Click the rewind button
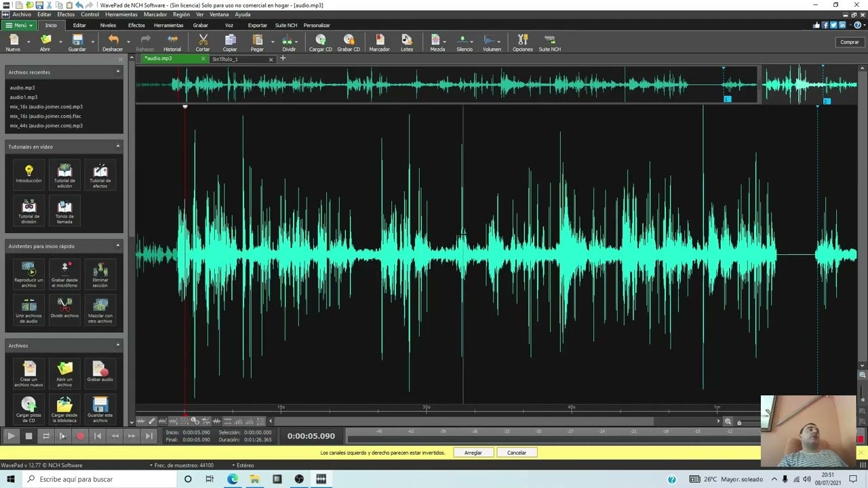The height and width of the screenshot is (488, 868). (x=115, y=436)
